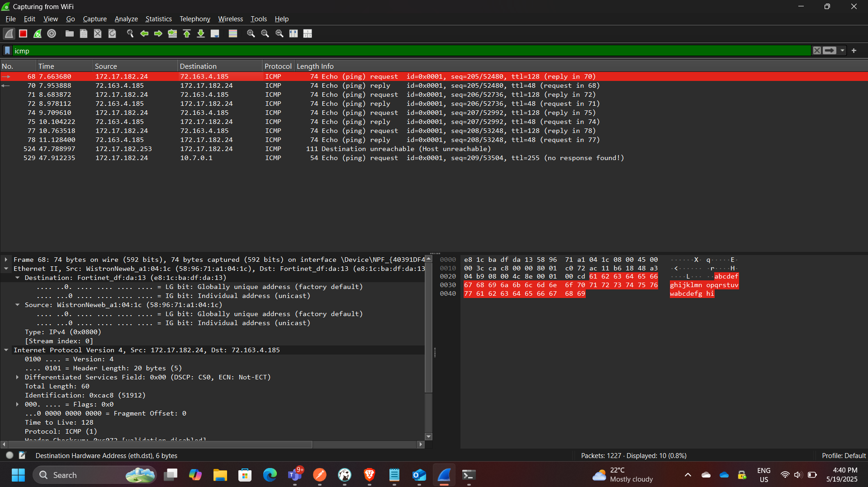Restart the running capture
This screenshot has width=868, height=487.
coord(37,33)
